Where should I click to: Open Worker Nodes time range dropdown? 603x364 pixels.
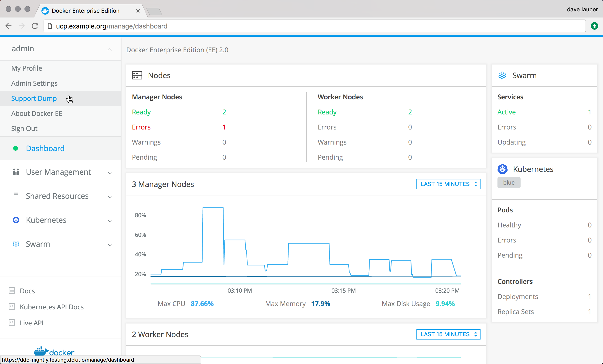tap(448, 334)
